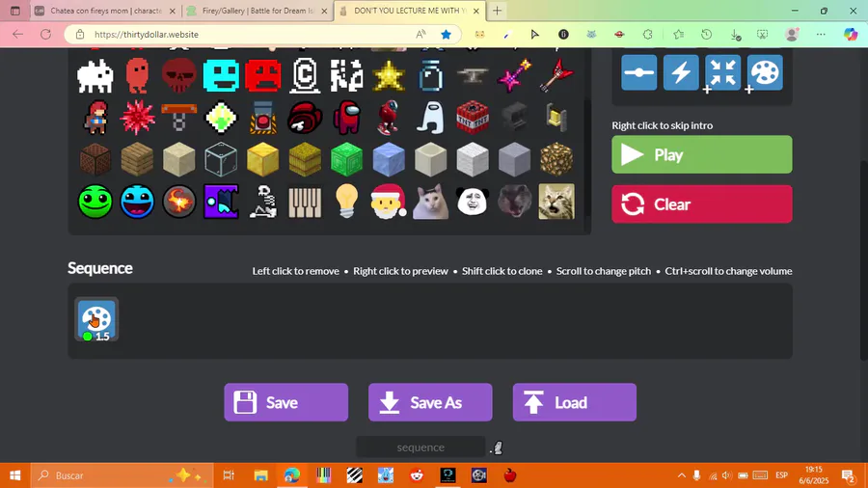This screenshot has width=868, height=488.
Task: Open the browser history panel
Action: pos(706,35)
